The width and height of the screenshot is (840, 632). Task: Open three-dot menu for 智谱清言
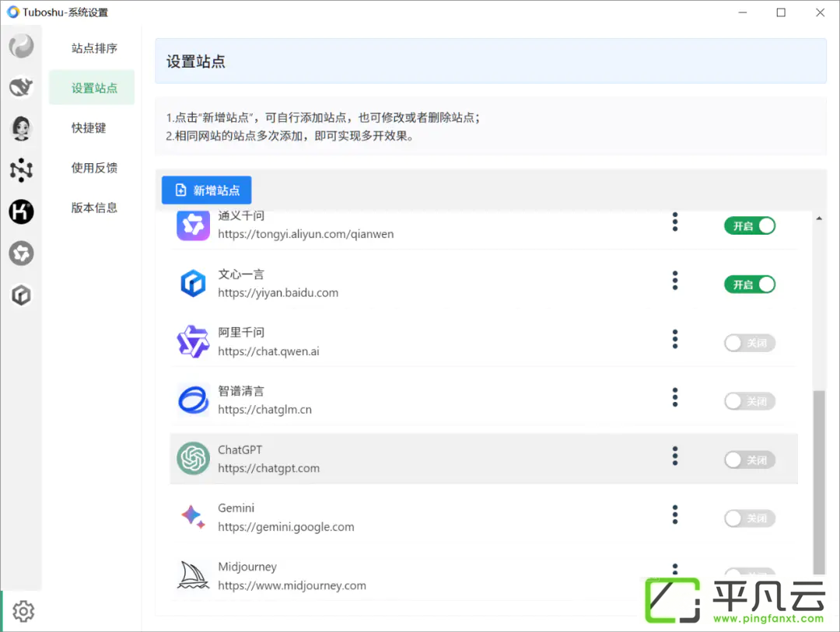675,397
